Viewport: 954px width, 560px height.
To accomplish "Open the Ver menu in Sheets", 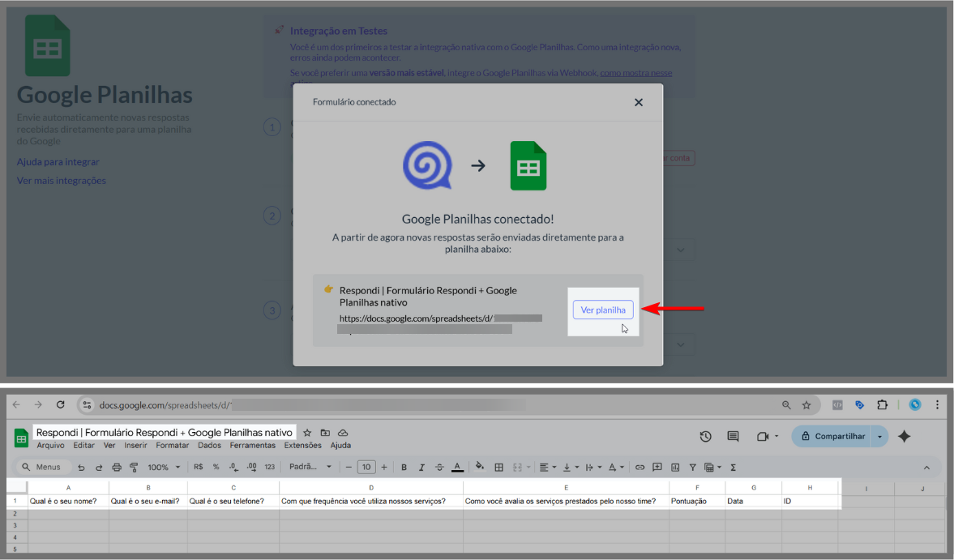I will pyautogui.click(x=109, y=445).
